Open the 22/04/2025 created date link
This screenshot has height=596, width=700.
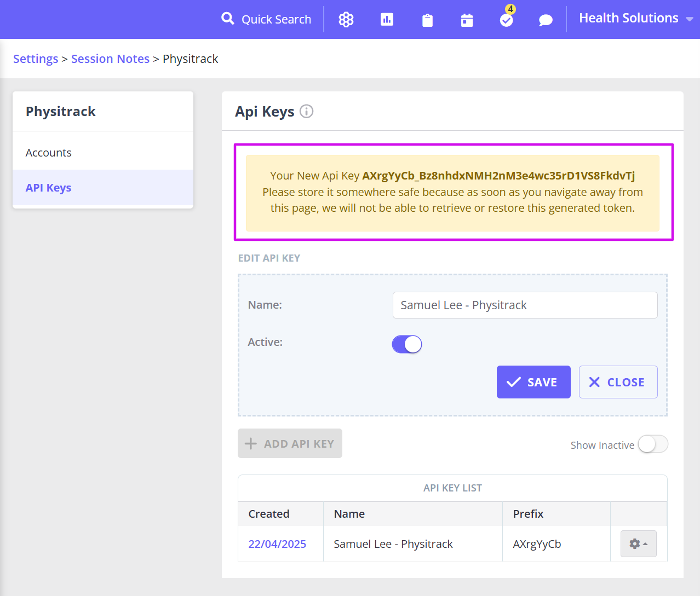pos(277,544)
